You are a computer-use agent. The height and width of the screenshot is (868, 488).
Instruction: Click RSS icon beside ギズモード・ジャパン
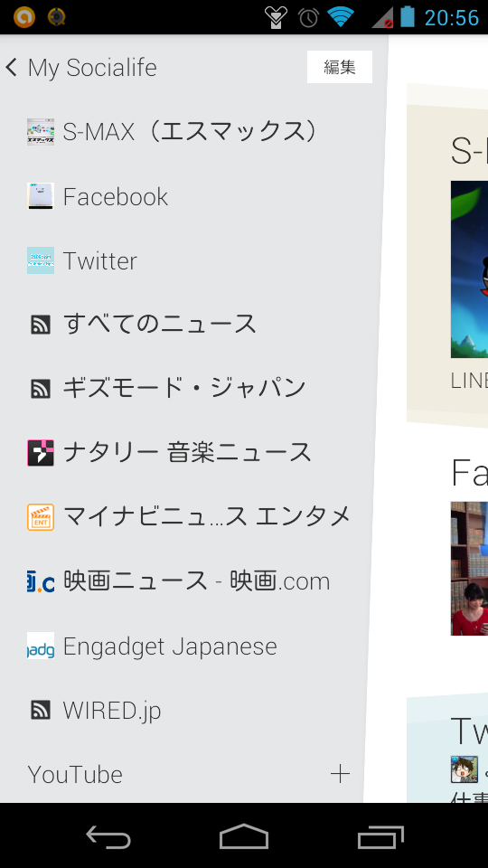pyautogui.click(x=41, y=389)
